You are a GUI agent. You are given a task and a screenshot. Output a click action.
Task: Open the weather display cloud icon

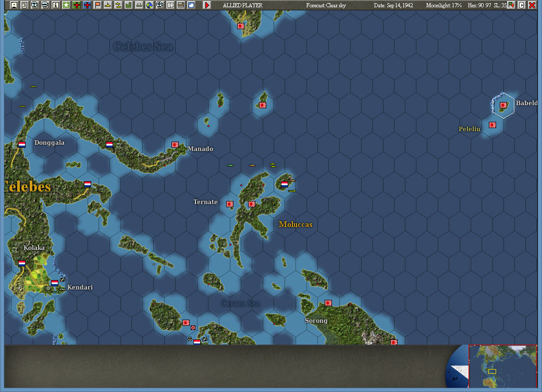[190, 5]
